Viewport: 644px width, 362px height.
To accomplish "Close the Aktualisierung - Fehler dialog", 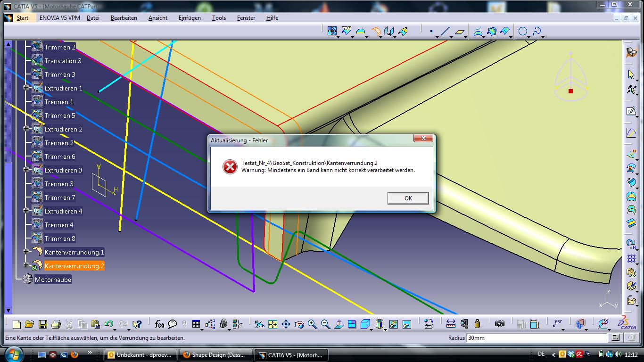I will click(423, 138).
